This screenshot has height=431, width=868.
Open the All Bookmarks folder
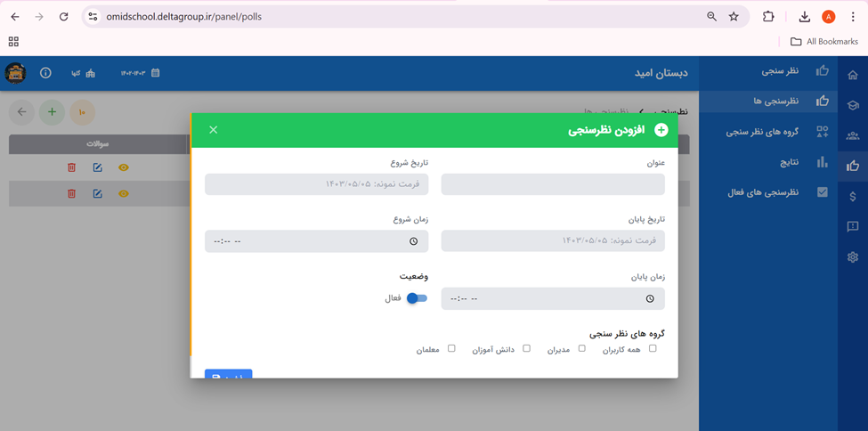[824, 42]
